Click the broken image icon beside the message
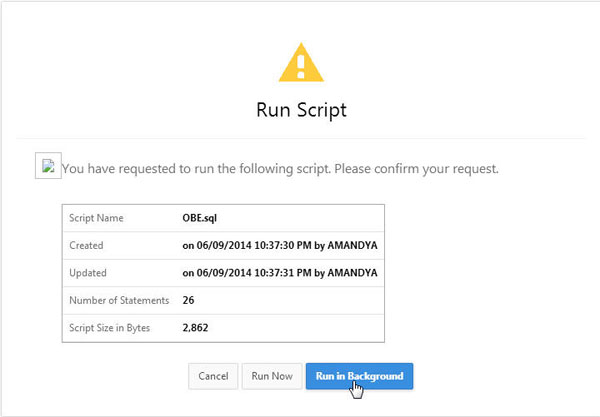The width and height of the screenshot is (600, 417). coord(48,166)
